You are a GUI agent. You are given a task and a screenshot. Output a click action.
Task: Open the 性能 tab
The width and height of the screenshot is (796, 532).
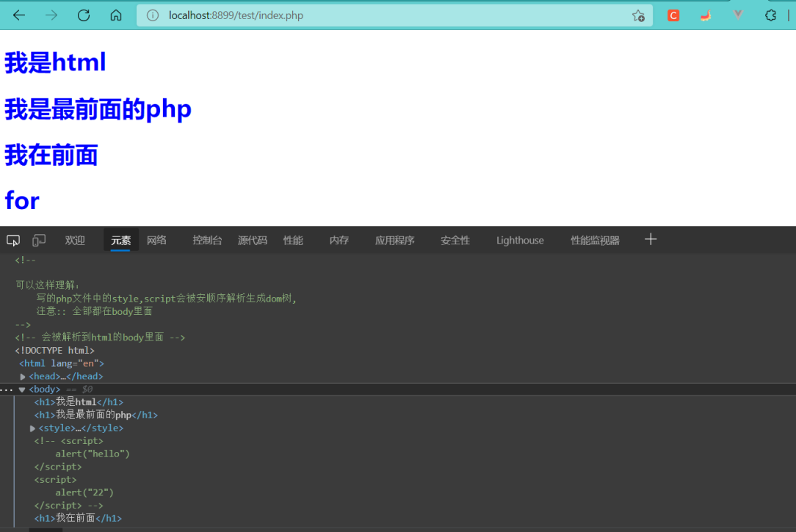click(x=293, y=241)
